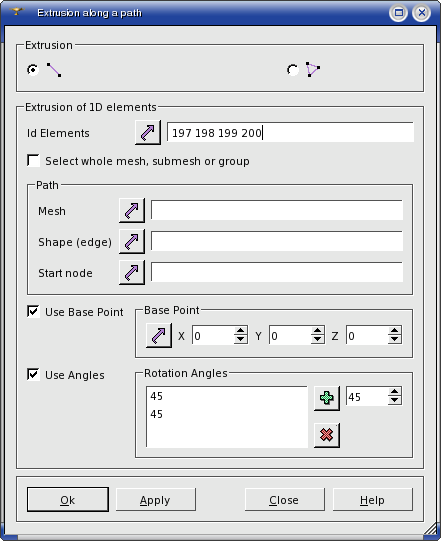Viewport: 441px width, 541px height.
Task: Open the Help button
Action: click(x=373, y=500)
